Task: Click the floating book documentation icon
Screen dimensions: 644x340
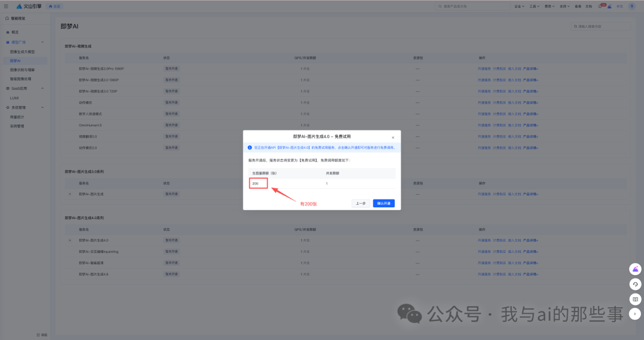Action: (x=635, y=299)
